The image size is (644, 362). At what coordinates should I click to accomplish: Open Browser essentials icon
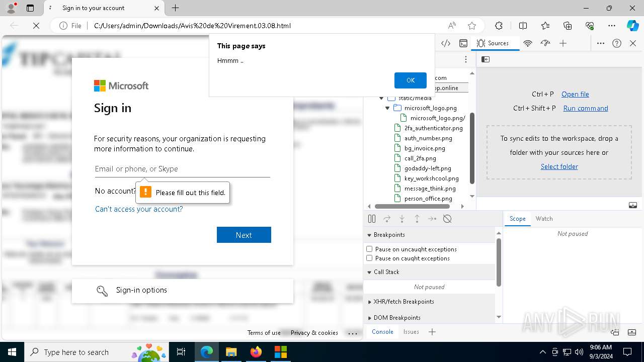click(590, 26)
